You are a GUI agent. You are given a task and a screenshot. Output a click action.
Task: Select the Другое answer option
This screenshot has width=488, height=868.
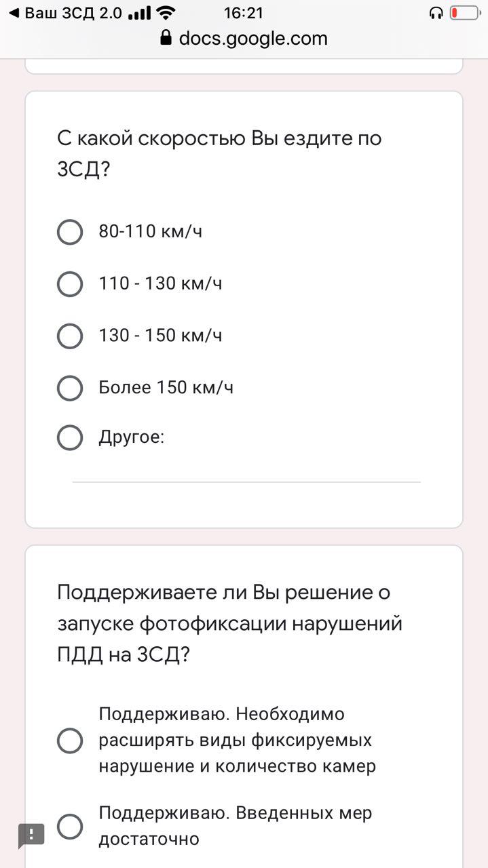click(x=69, y=437)
